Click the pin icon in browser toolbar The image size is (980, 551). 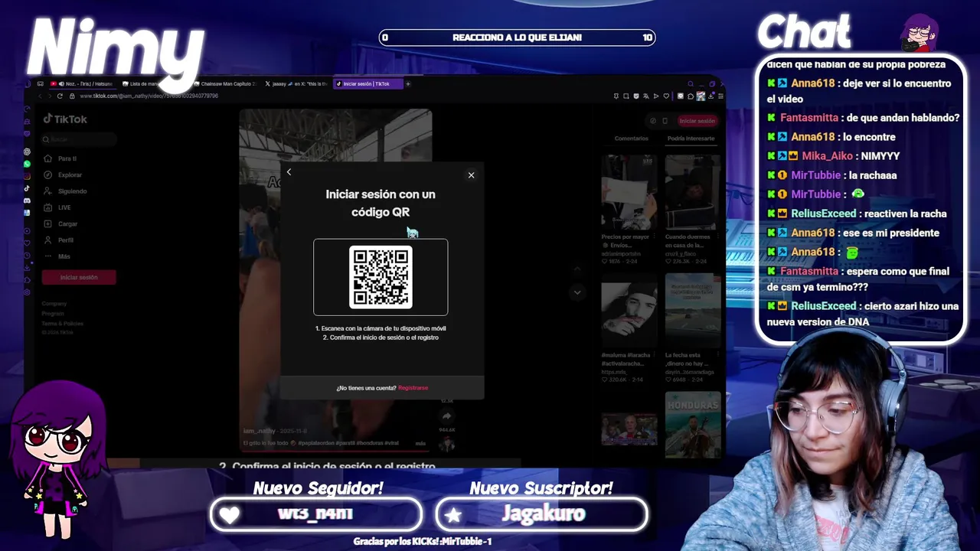(616, 96)
